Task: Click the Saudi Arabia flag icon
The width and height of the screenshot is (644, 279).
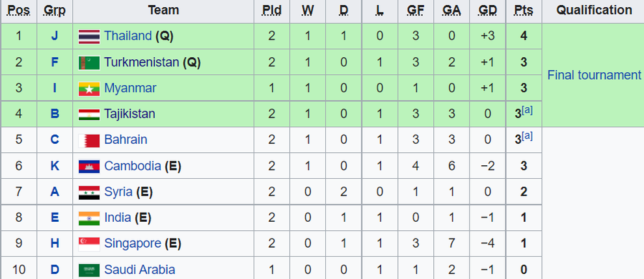Action: tap(89, 270)
